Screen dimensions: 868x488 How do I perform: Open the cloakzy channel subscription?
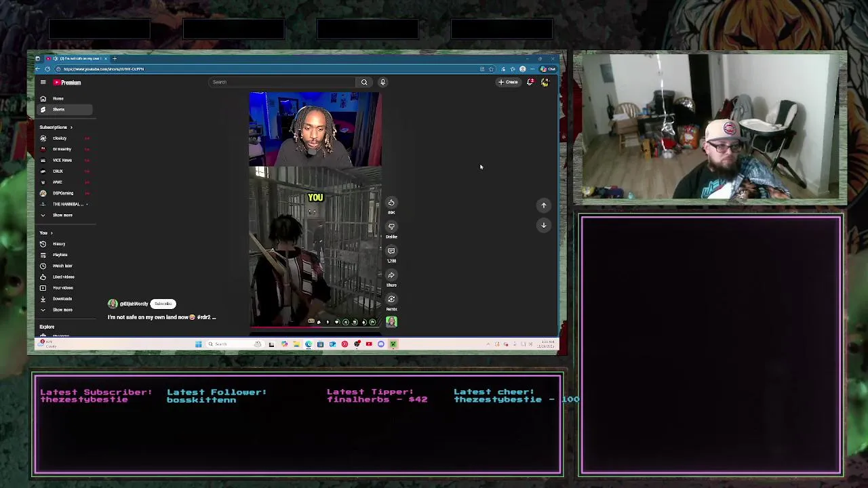(x=65, y=138)
